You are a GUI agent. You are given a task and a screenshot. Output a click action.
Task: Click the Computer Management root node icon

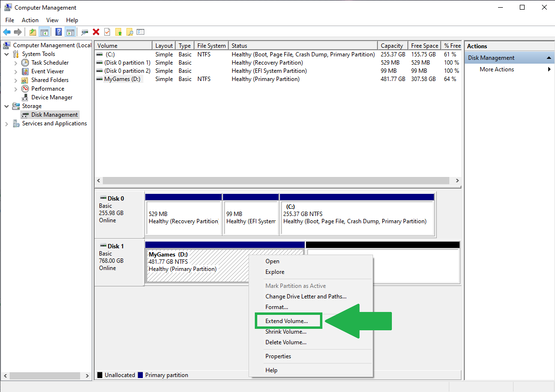click(x=7, y=45)
